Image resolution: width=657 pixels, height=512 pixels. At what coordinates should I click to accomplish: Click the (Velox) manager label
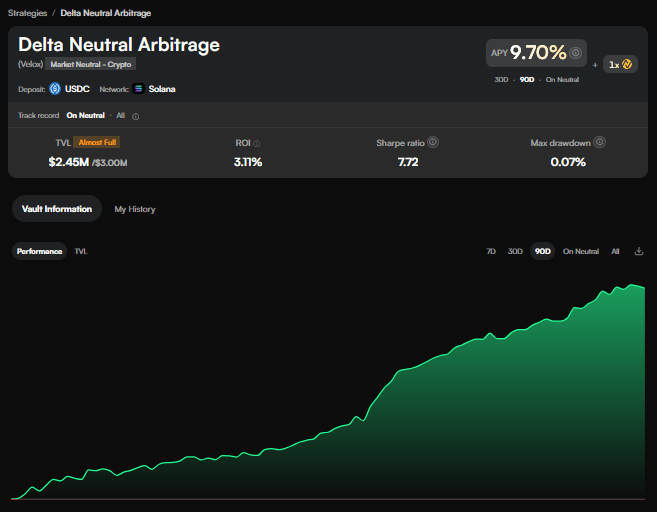pos(30,64)
